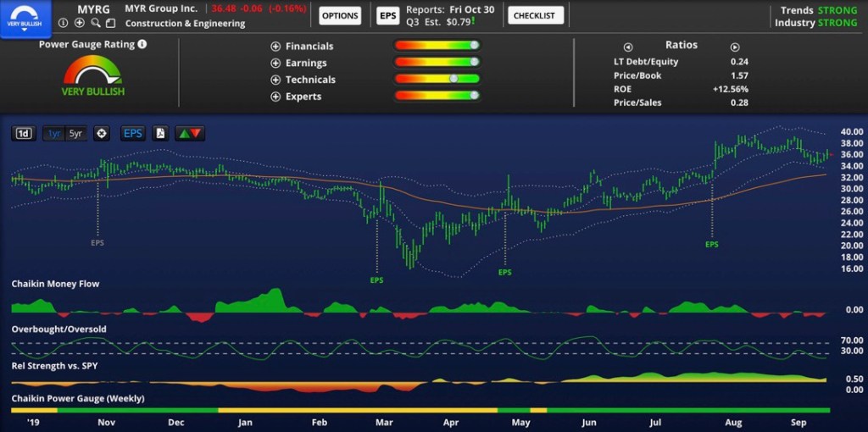Image resolution: width=868 pixels, height=432 pixels.
Task: Click the Experts rating slider bar
Action: (437, 96)
